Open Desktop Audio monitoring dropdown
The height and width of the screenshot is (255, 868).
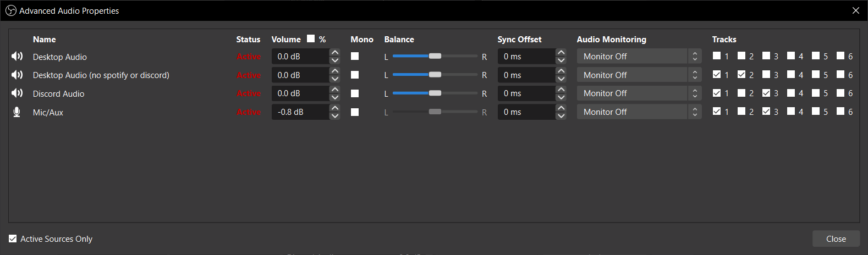[639, 56]
